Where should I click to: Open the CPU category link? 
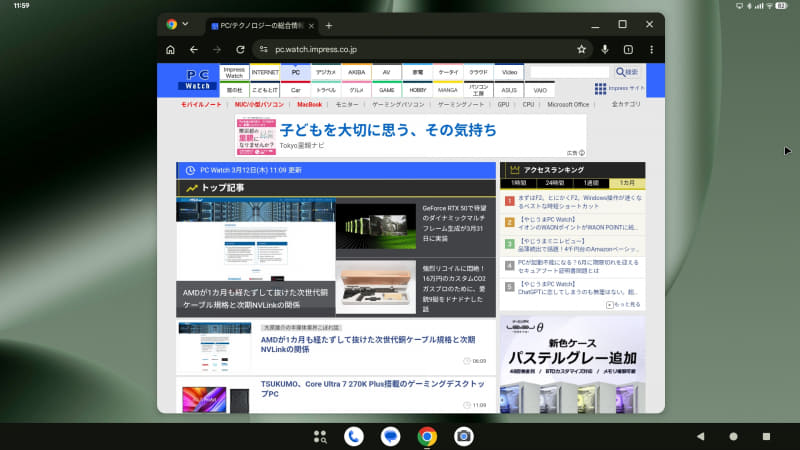click(x=528, y=105)
